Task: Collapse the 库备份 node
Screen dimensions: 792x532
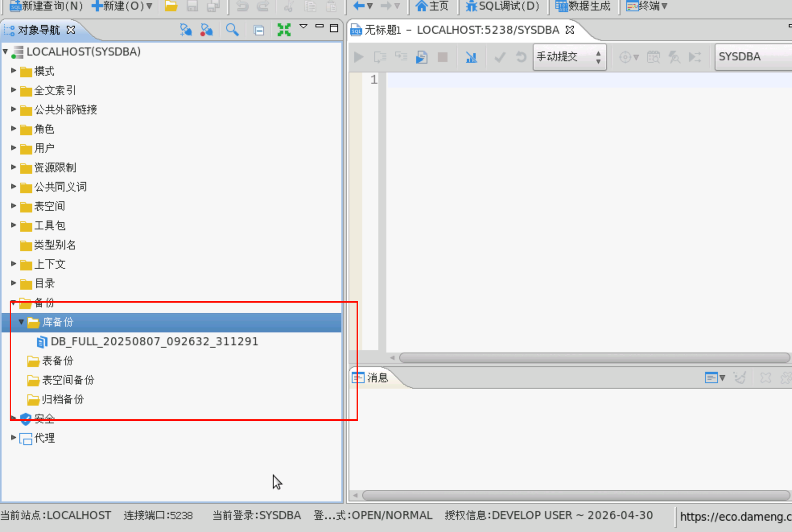Action: (x=21, y=322)
